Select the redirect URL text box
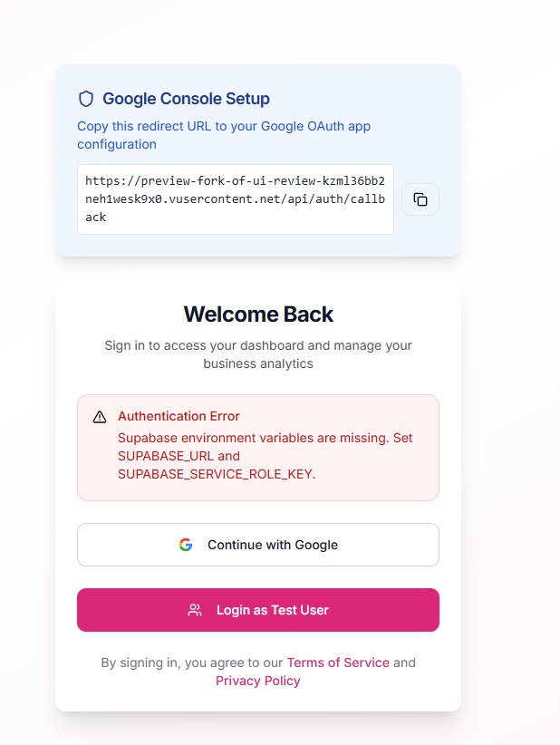Viewport: 560px width, 745px height. pyautogui.click(x=236, y=199)
